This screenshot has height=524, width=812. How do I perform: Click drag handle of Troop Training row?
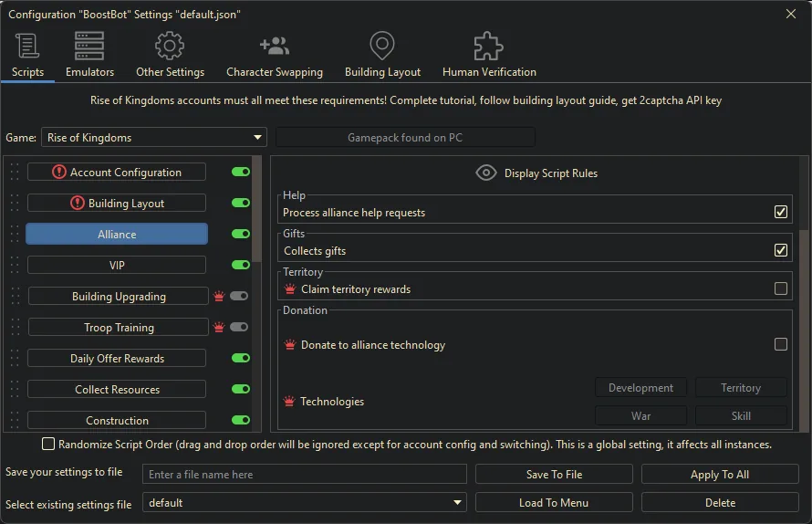15,327
